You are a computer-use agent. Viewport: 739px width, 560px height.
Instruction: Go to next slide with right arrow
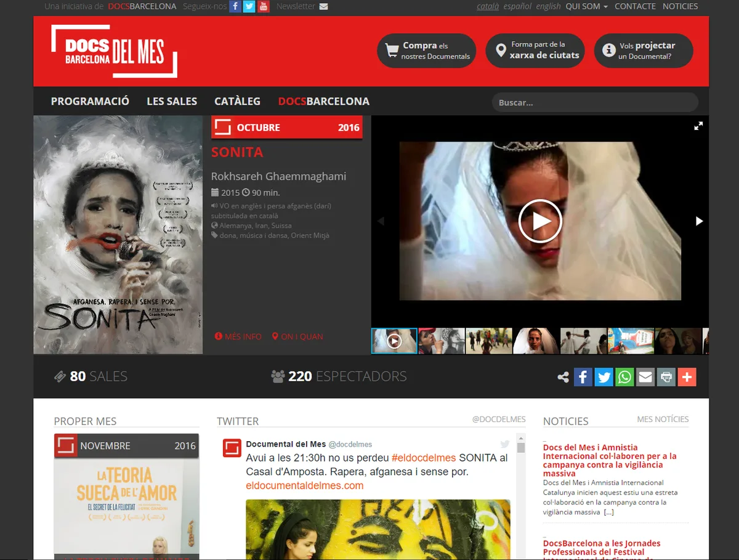tap(699, 221)
